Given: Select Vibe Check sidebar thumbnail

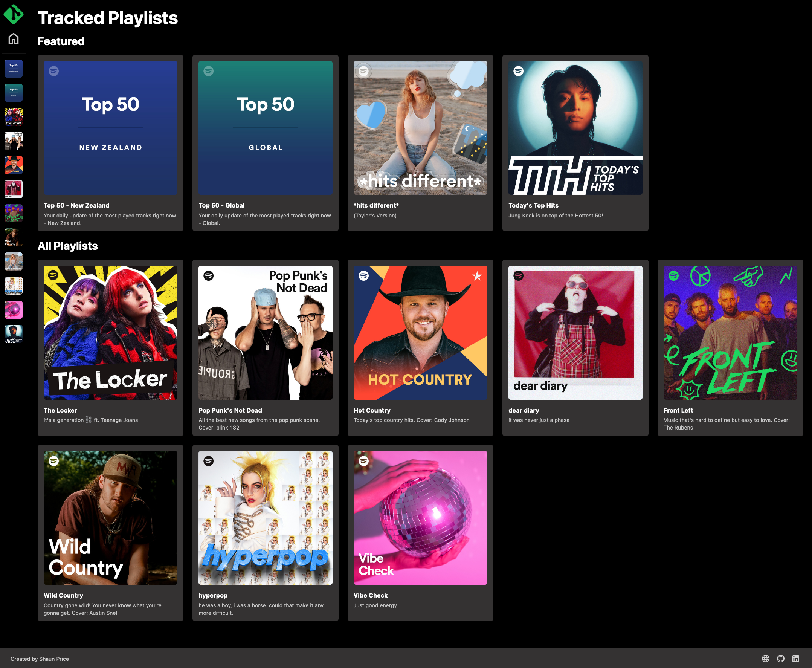Looking at the screenshot, I should pyautogui.click(x=14, y=310).
